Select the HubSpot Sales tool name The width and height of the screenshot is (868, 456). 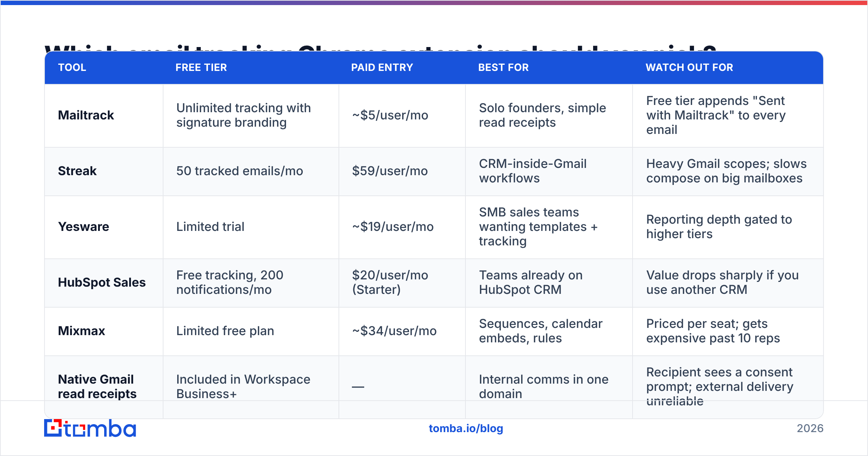pos(102,282)
